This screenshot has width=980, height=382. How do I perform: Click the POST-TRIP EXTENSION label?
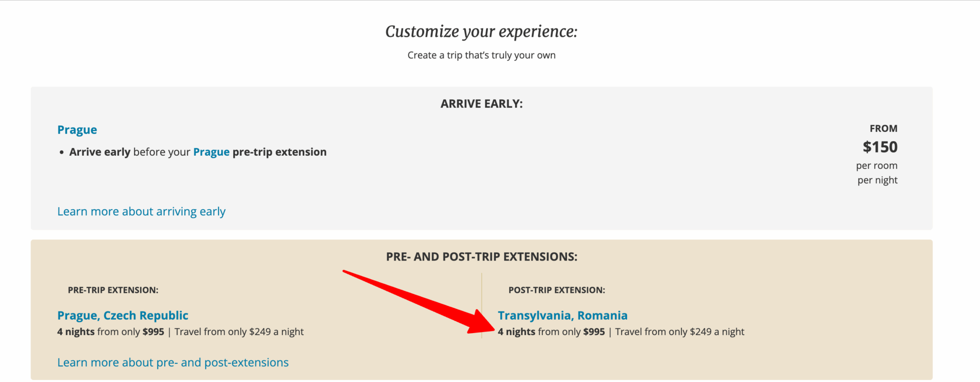point(557,290)
